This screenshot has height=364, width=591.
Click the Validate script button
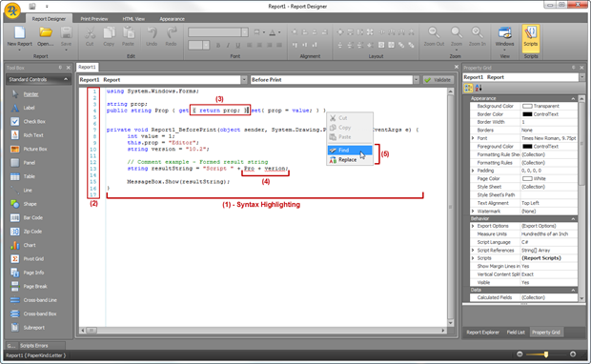[x=438, y=80]
